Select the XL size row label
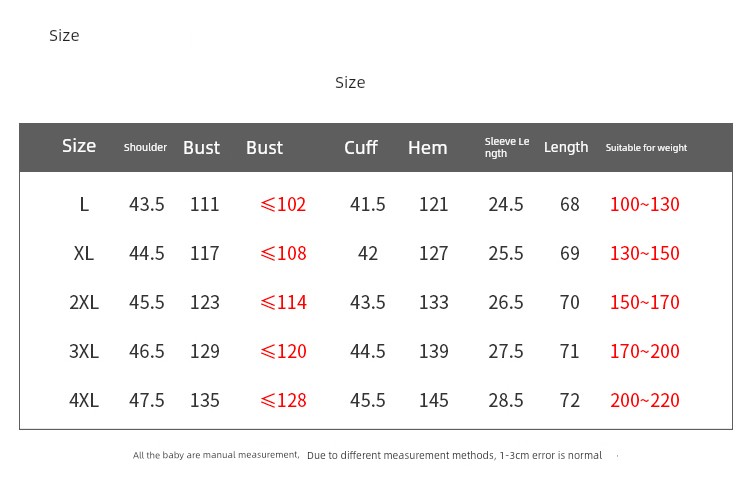Viewport: 750px width, 482px height. pyautogui.click(x=84, y=253)
